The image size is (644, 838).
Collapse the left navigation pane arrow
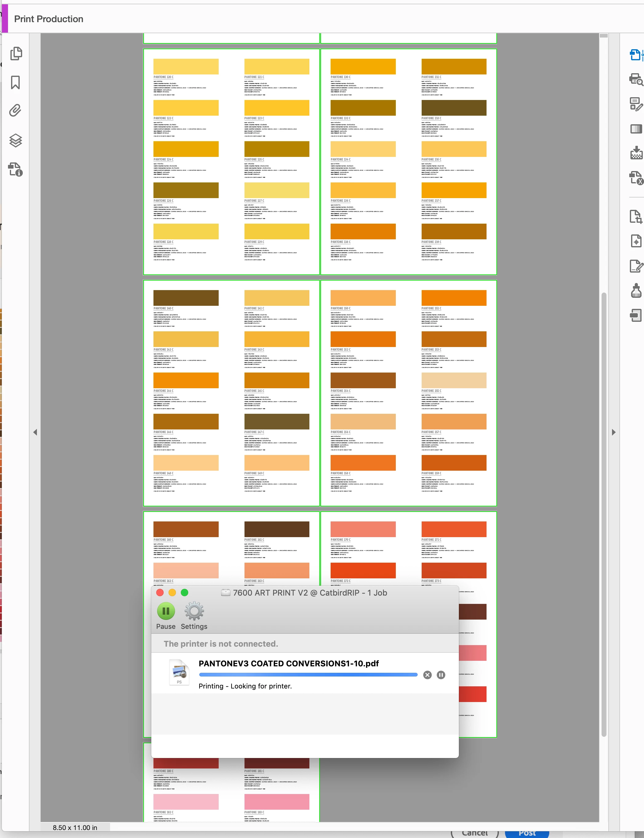click(x=35, y=432)
